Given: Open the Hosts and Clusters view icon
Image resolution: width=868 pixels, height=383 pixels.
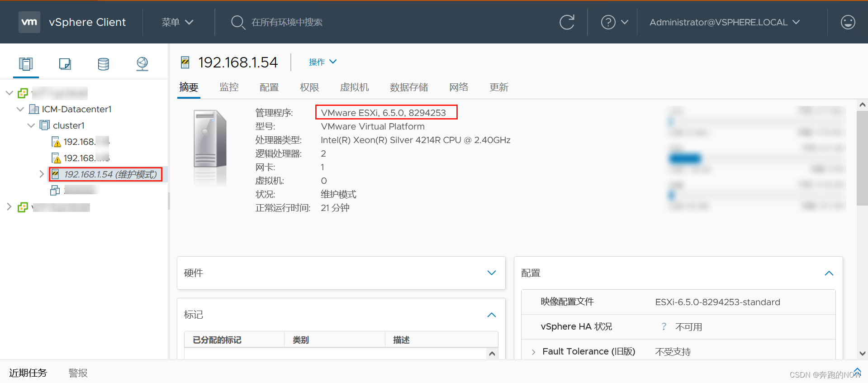Looking at the screenshot, I should [26, 64].
